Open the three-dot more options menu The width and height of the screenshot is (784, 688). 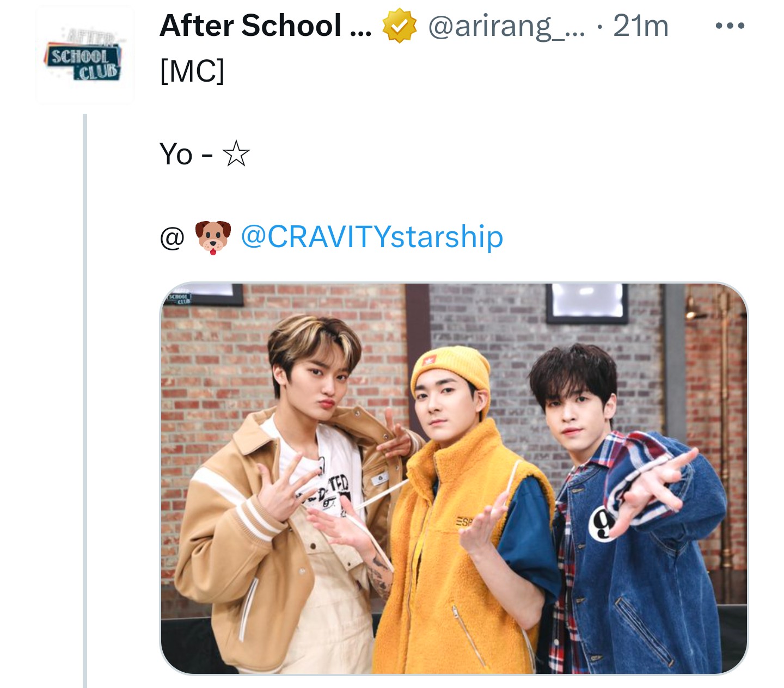[730, 25]
